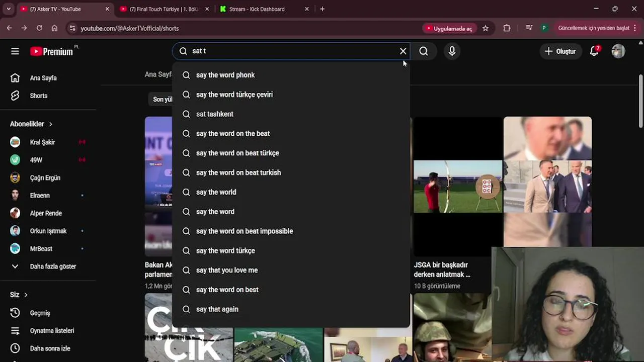The image size is (644, 362).
Task: Open the tab search dropdown arrow
Action: (x=8, y=9)
